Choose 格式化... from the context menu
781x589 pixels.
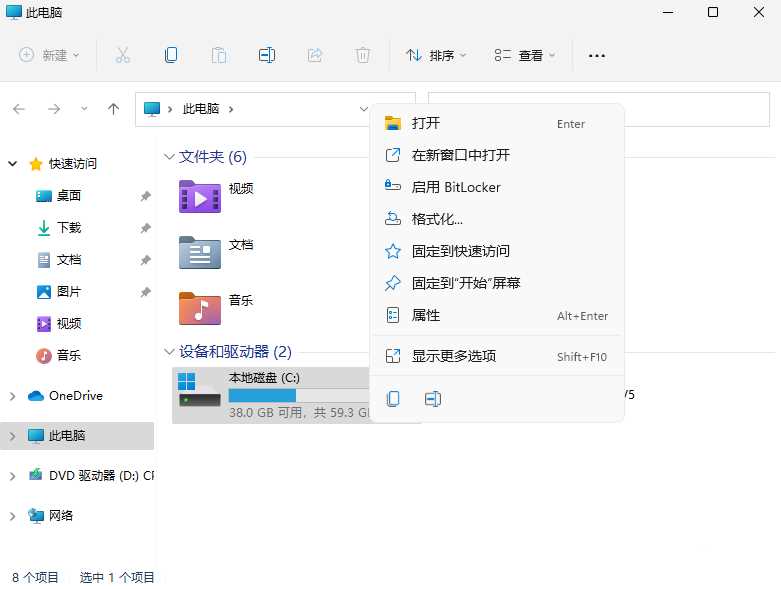[x=498, y=219]
